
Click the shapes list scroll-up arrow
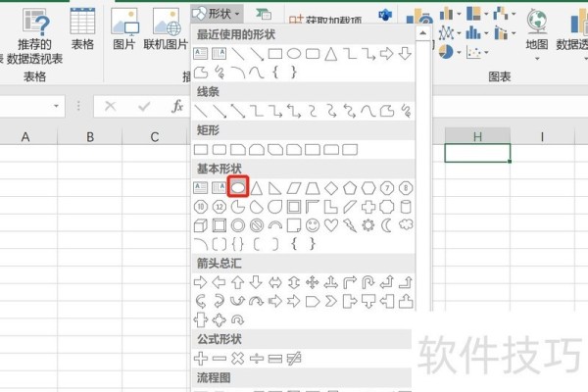[x=423, y=33]
